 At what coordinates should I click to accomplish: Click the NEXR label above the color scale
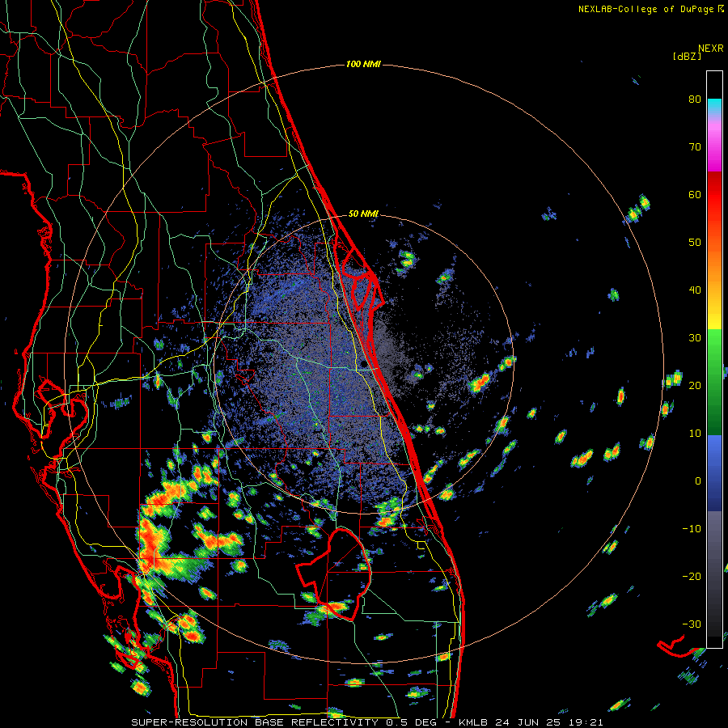click(x=711, y=49)
